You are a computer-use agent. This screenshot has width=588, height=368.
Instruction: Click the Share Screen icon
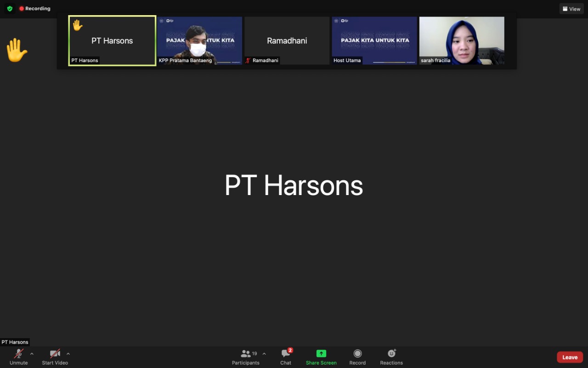321,353
